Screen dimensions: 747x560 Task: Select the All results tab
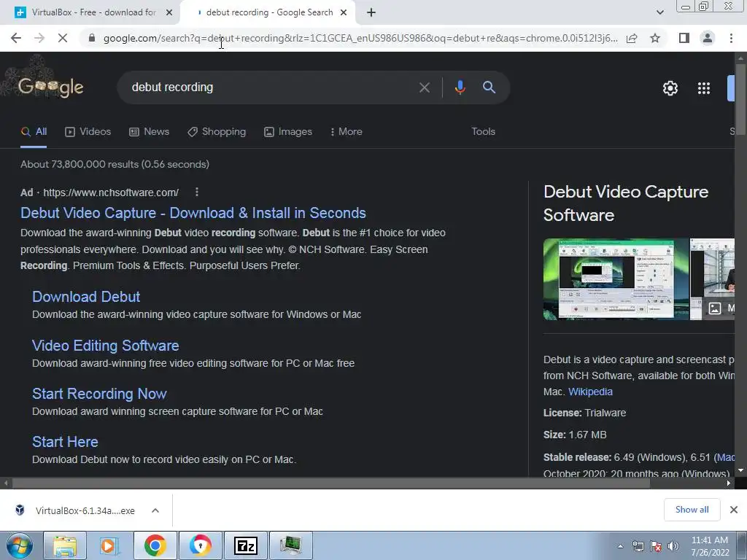pyautogui.click(x=34, y=131)
